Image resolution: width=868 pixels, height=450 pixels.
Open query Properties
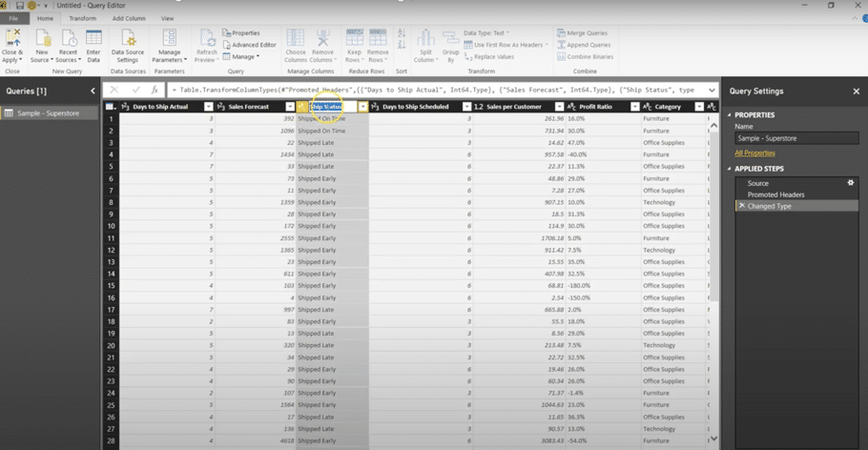(x=240, y=33)
